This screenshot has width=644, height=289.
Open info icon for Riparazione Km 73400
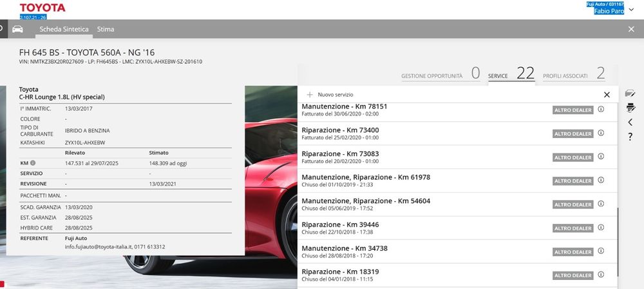coord(601,132)
